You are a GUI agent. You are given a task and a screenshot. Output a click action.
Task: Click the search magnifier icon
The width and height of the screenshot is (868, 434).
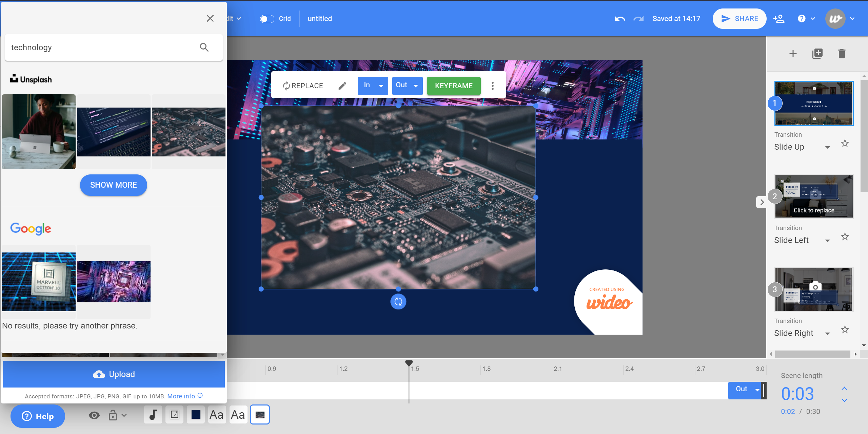pos(204,48)
